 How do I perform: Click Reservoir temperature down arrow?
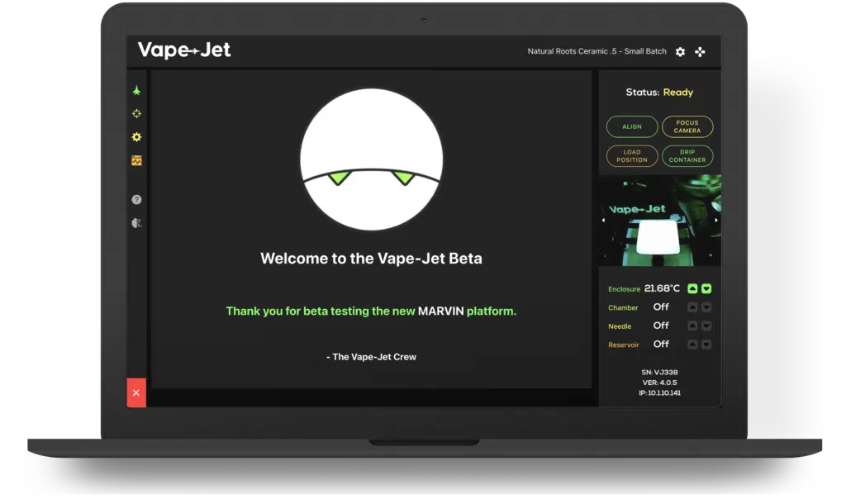(706, 345)
